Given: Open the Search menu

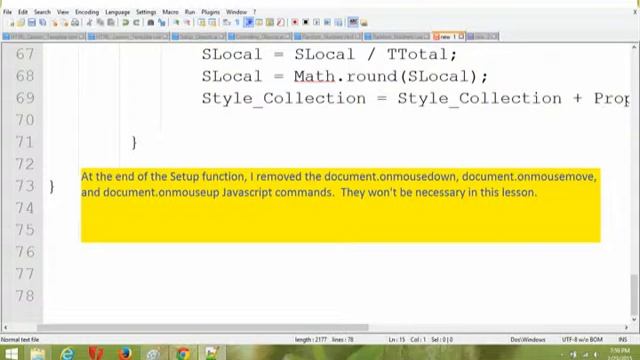Looking at the screenshot, I should pos(42,12).
